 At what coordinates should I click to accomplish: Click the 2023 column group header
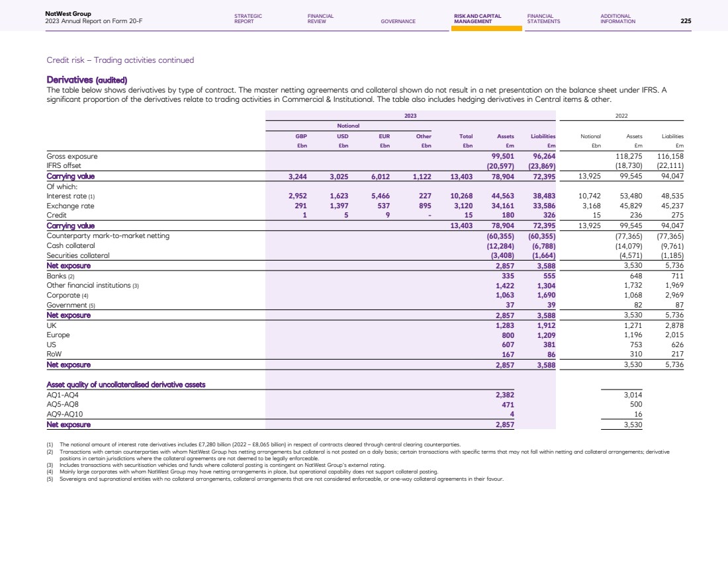(410, 115)
